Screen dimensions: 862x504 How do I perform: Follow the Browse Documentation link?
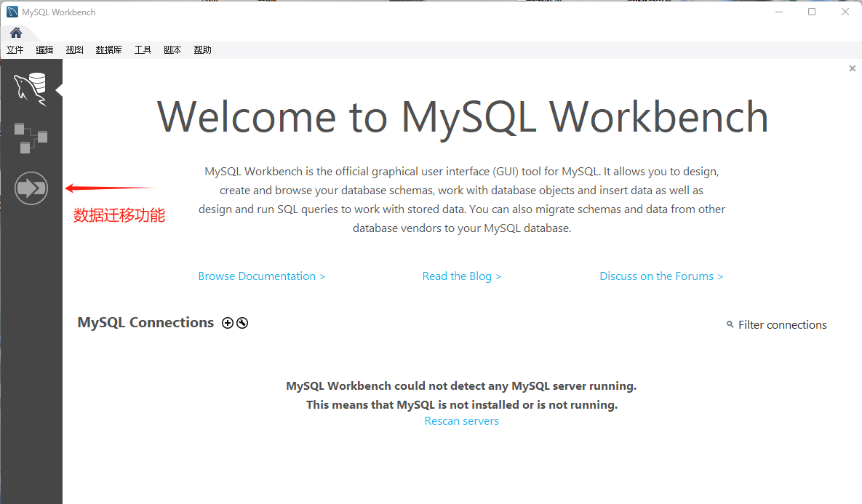[262, 276]
